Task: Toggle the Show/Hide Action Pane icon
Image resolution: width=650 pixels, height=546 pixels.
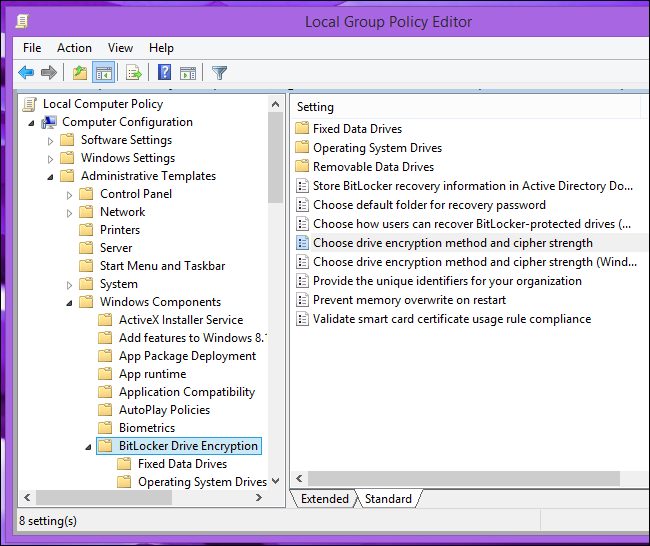Action: point(187,72)
